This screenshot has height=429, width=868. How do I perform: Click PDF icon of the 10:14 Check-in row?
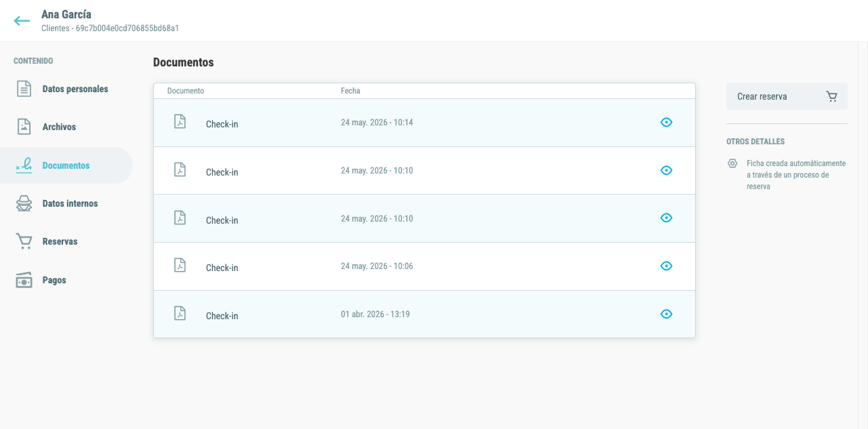(180, 121)
